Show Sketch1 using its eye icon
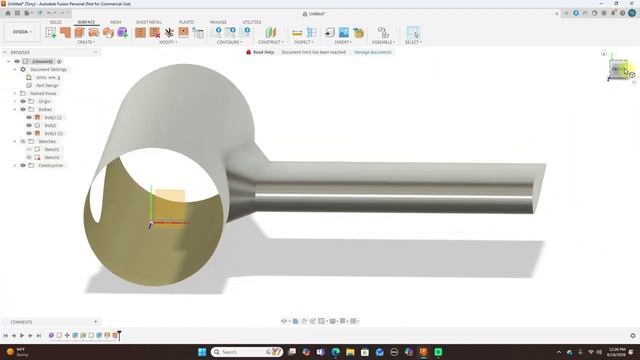 [29, 149]
